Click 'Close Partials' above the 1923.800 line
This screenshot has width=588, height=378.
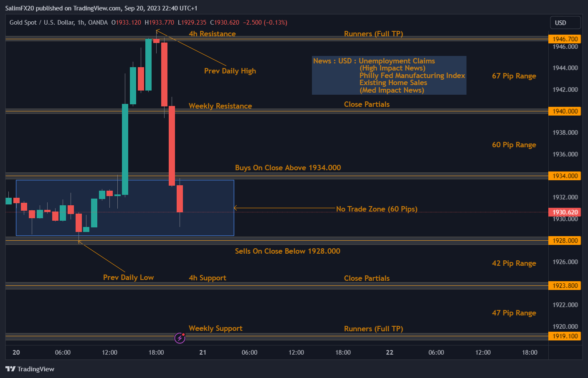point(367,278)
